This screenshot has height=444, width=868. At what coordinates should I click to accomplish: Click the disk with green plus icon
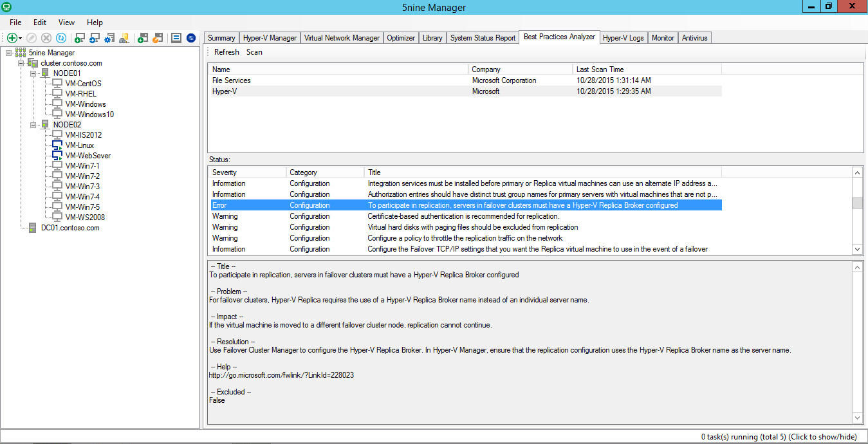(x=143, y=38)
